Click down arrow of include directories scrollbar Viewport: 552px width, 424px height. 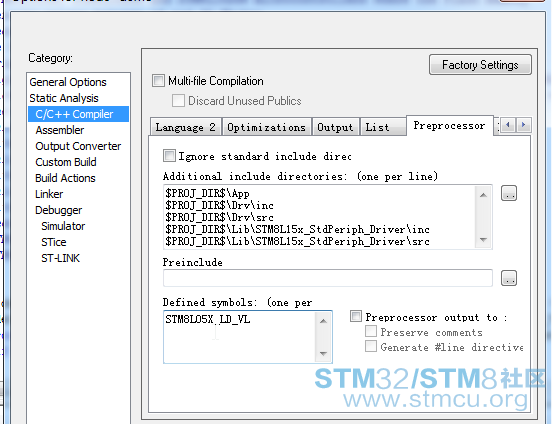pyautogui.click(x=483, y=240)
